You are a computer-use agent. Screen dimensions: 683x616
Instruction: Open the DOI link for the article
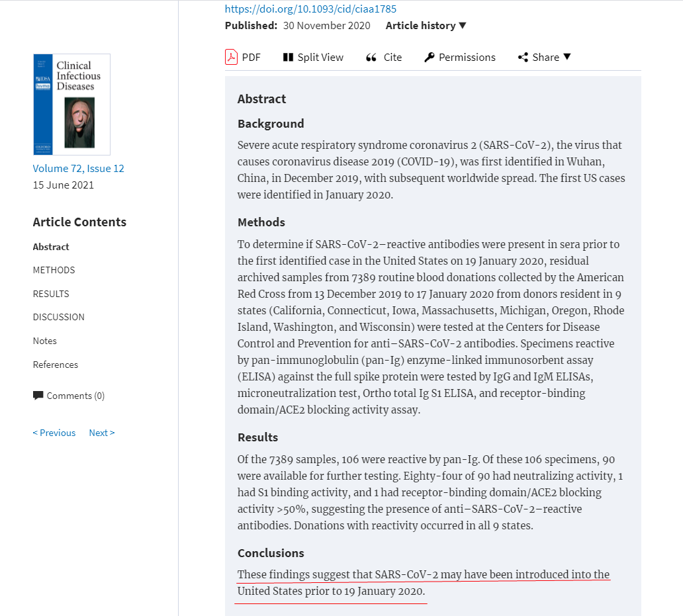click(310, 9)
